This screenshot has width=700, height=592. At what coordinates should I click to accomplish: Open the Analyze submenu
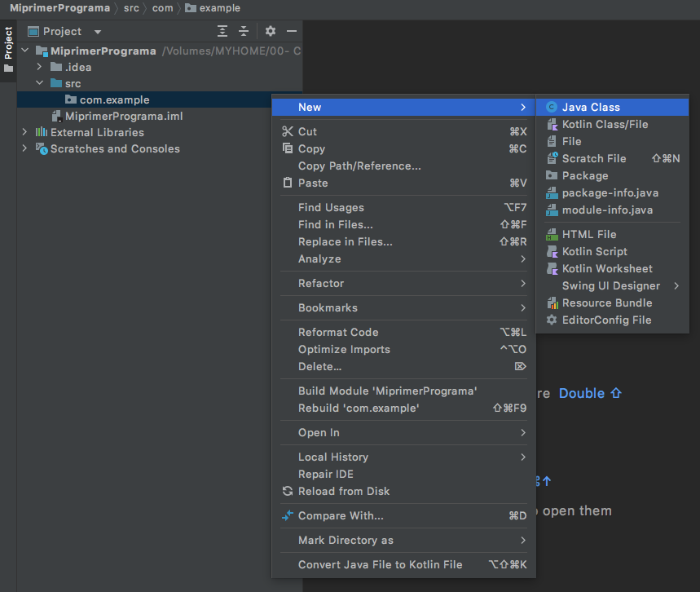(403, 259)
